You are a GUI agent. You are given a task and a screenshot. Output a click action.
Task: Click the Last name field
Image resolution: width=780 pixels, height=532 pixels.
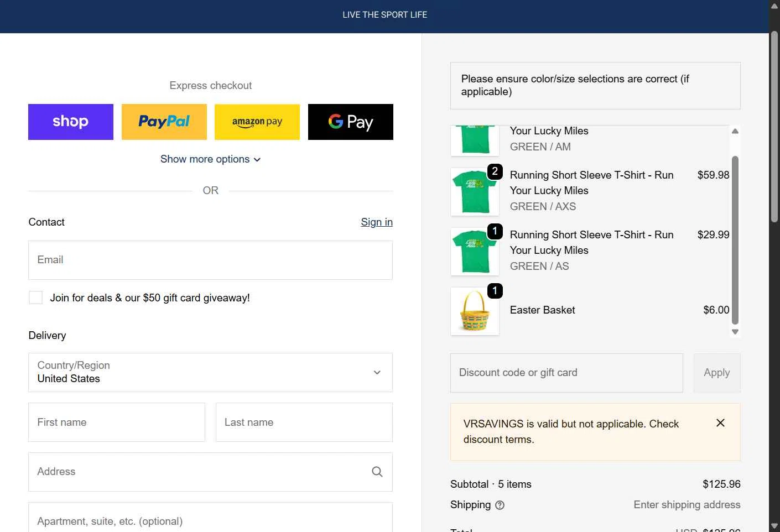coord(304,422)
